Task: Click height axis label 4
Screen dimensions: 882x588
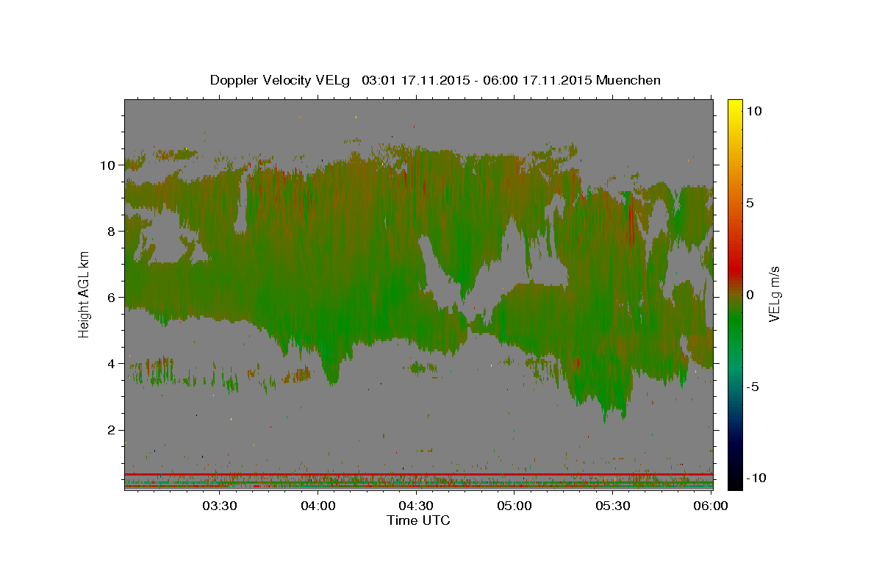Action: (112, 364)
